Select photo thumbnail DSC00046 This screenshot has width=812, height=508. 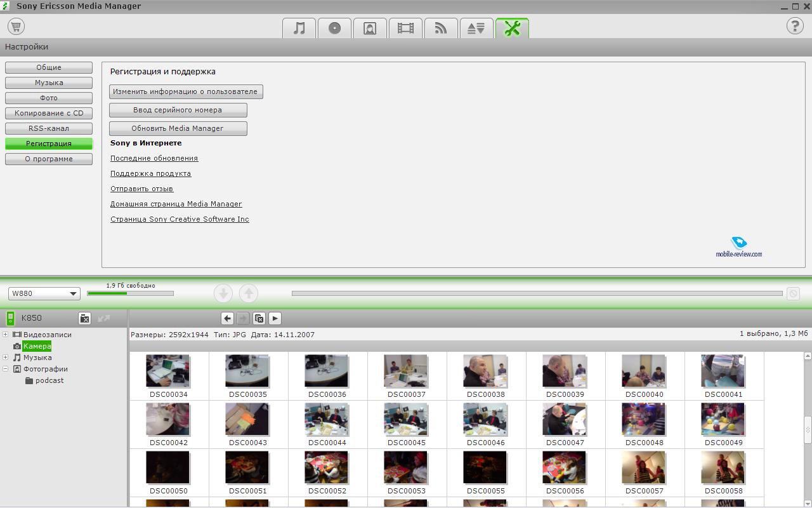(485, 419)
